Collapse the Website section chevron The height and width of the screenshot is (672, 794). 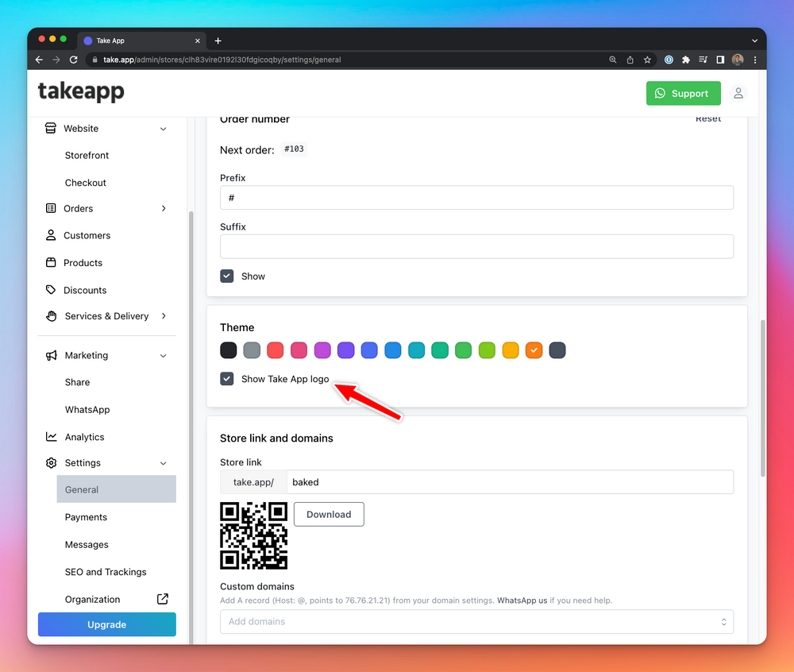click(x=163, y=129)
